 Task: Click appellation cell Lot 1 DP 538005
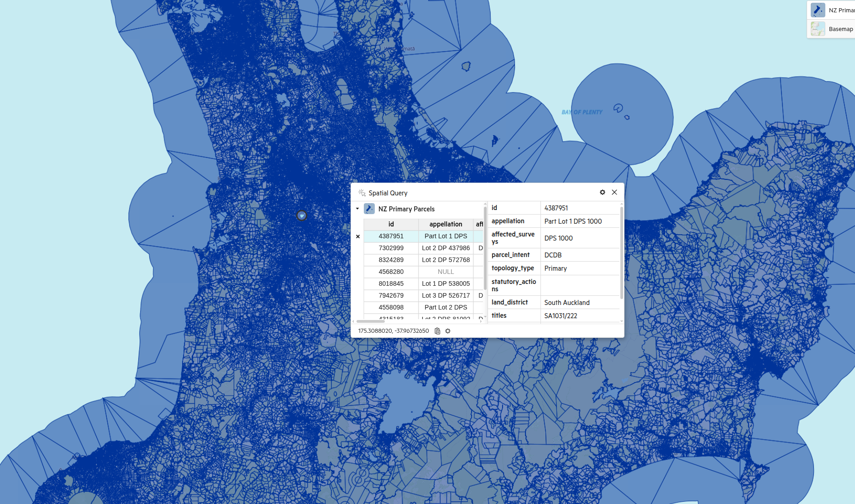tap(446, 283)
